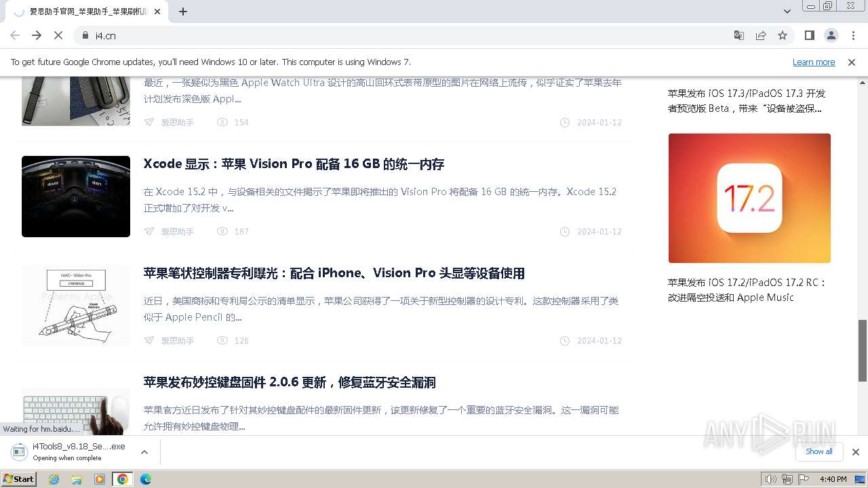Open the Learn more link
The image size is (868, 488).
[x=814, y=62]
